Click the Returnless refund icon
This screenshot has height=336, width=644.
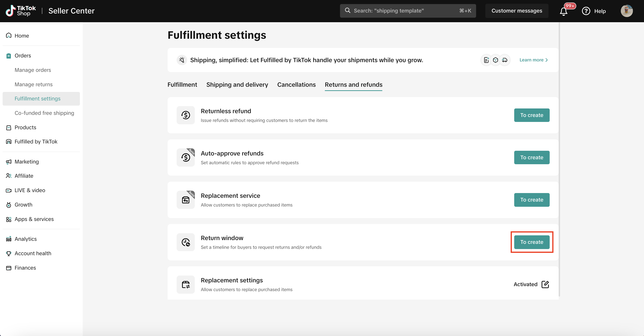(186, 115)
